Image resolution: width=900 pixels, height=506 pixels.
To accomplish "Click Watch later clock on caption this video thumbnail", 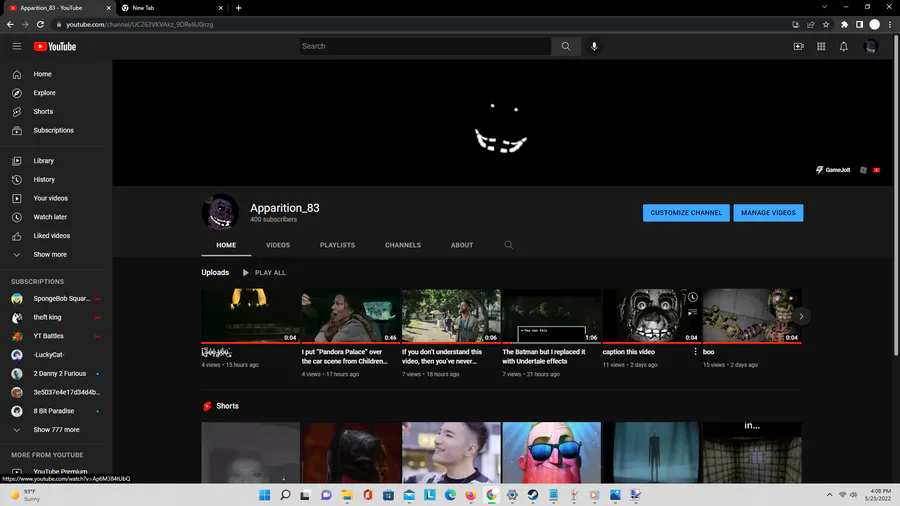I will (x=693, y=297).
